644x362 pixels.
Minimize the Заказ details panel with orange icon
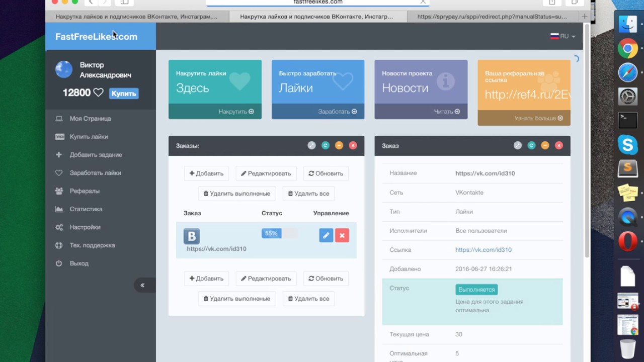tap(545, 145)
